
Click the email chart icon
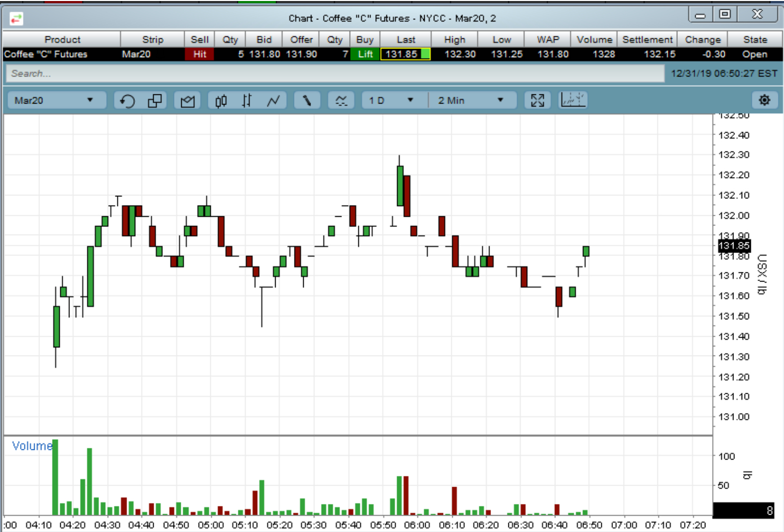[187, 100]
